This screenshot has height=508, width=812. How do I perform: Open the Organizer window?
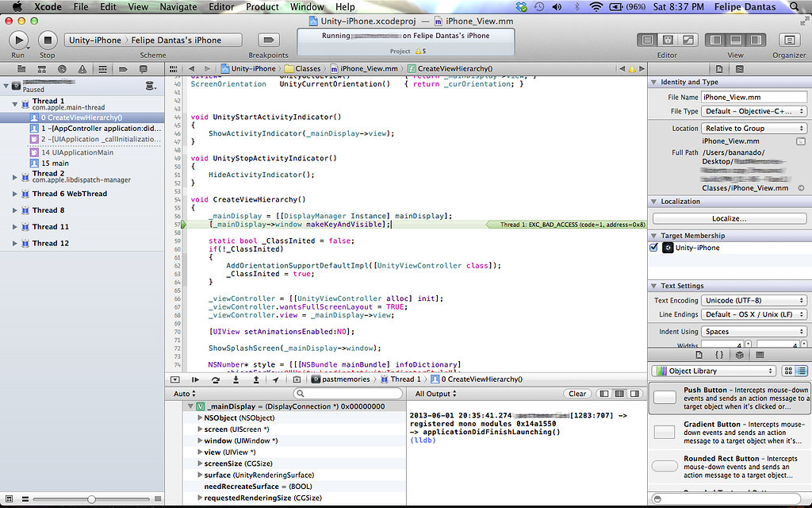[x=788, y=40]
